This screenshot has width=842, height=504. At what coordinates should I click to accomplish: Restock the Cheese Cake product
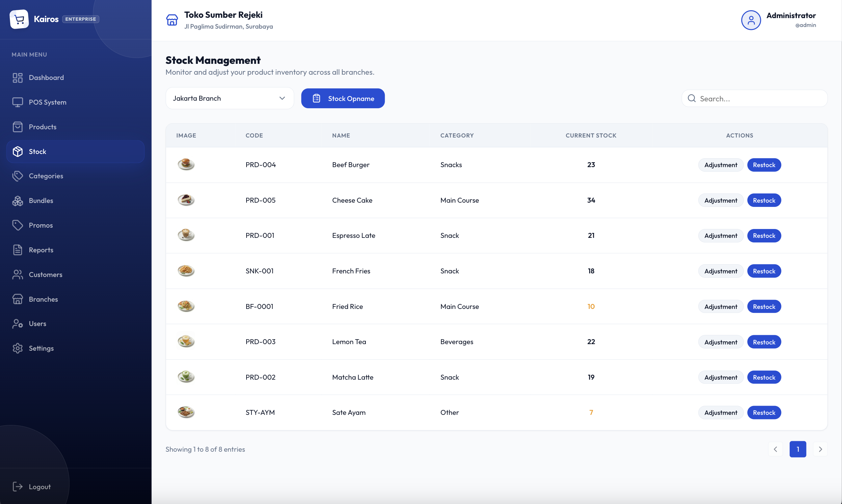764,200
